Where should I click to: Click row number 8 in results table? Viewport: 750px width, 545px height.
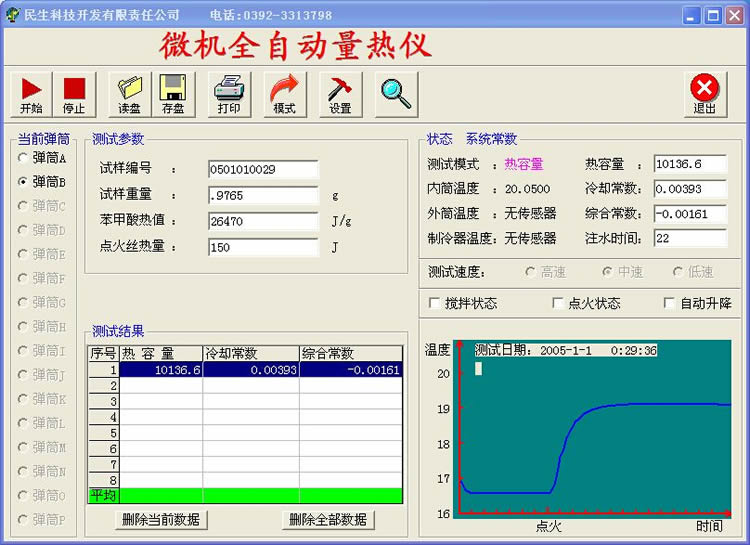[104, 480]
